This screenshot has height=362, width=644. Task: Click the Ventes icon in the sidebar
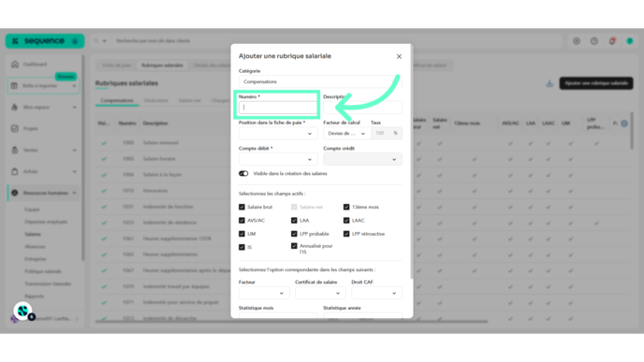[14, 150]
